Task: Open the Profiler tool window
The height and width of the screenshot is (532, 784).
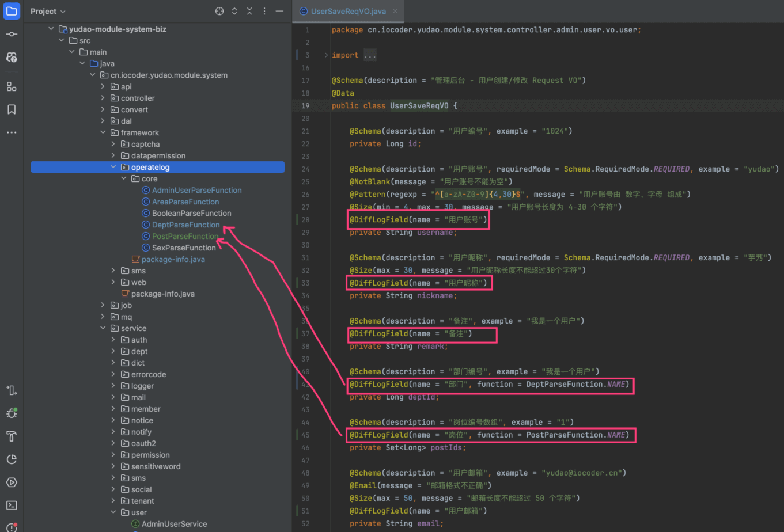Action: [x=12, y=459]
